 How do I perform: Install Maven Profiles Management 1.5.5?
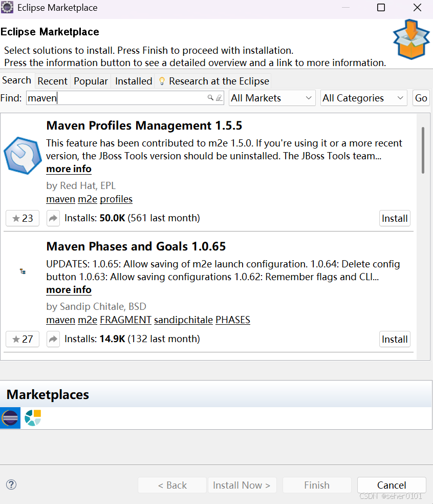pyautogui.click(x=395, y=218)
